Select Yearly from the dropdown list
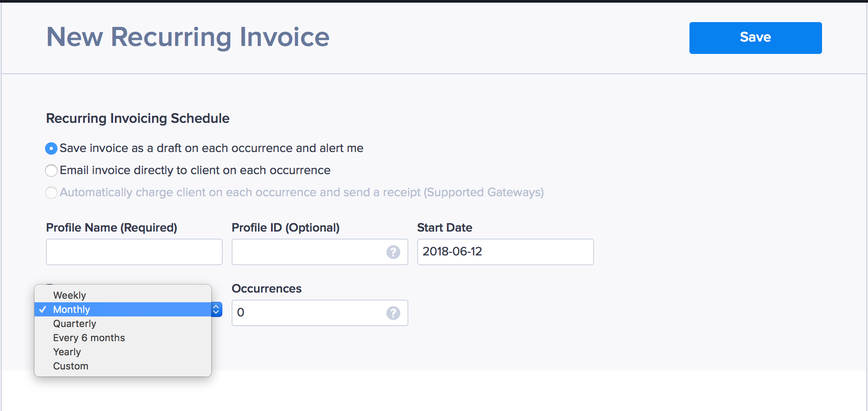 [123, 352]
